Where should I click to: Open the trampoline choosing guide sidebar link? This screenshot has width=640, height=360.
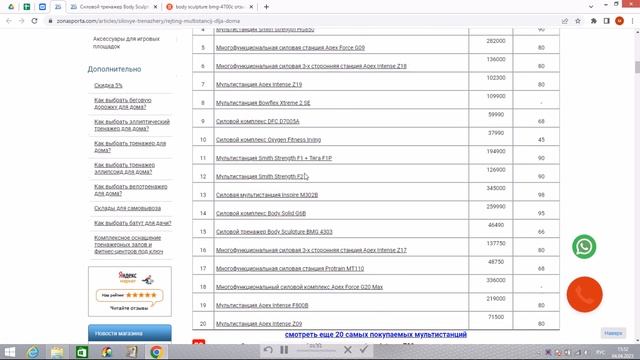pos(133,223)
